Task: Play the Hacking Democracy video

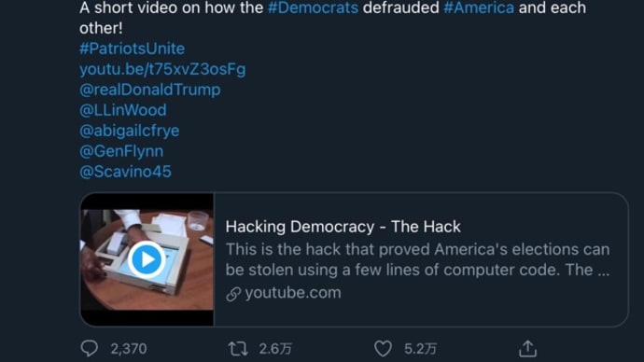Action: (147, 259)
